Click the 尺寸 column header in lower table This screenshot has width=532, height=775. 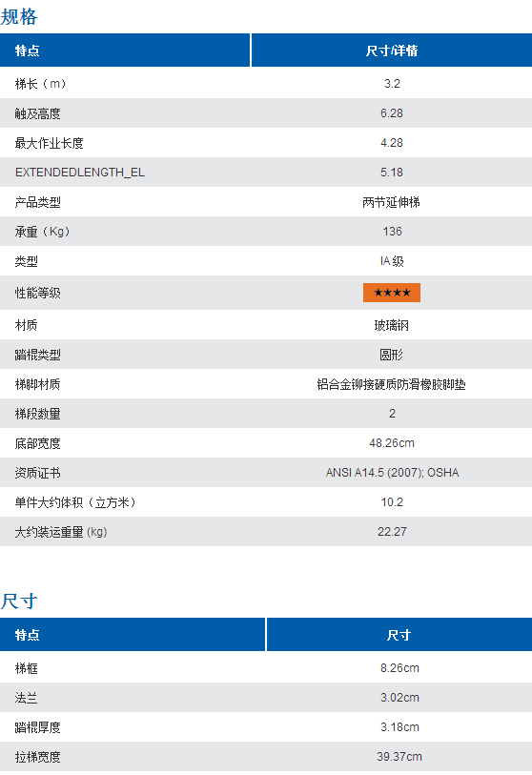(x=399, y=635)
